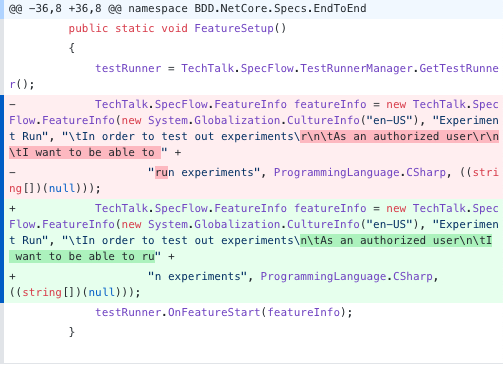Click the closing brace '}' line
Screen dimensions: 503x367
click(x=72, y=332)
